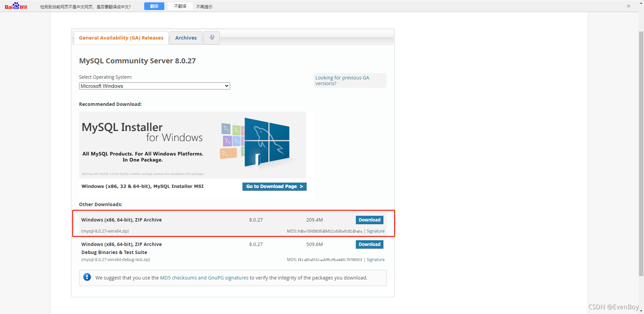The image size is (644, 314).
Task: Open Signature link for debug-test zip
Action: coord(375,260)
